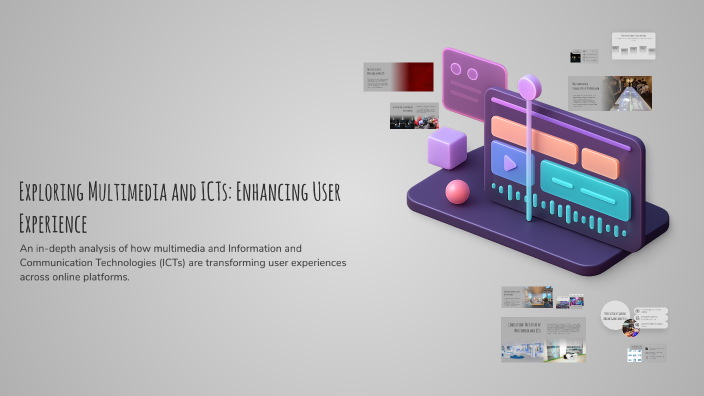Open the white timeline slide thumbnail
The image size is (704, 396).
(x=633, y=46)
